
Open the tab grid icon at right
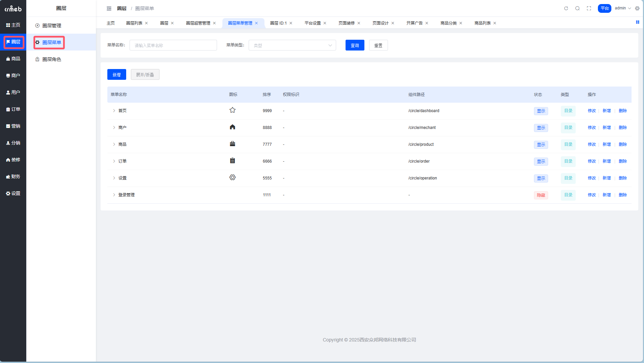click(x=637, y=22)
